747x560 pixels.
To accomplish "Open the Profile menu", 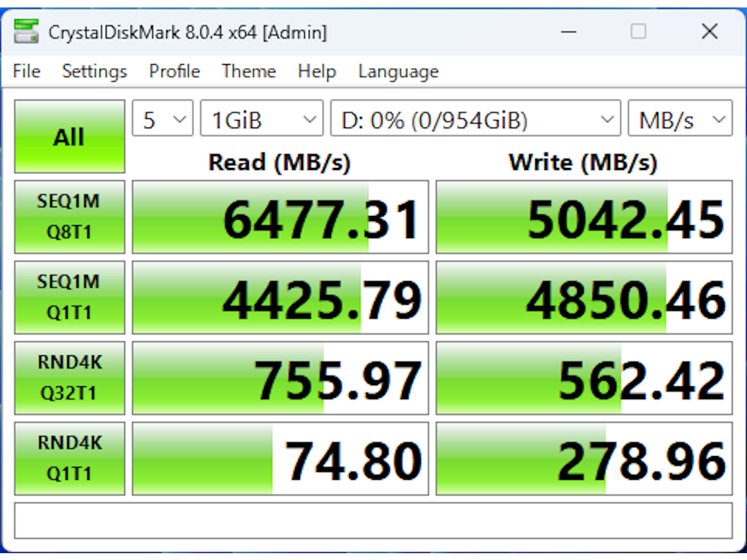I will 174,71.
